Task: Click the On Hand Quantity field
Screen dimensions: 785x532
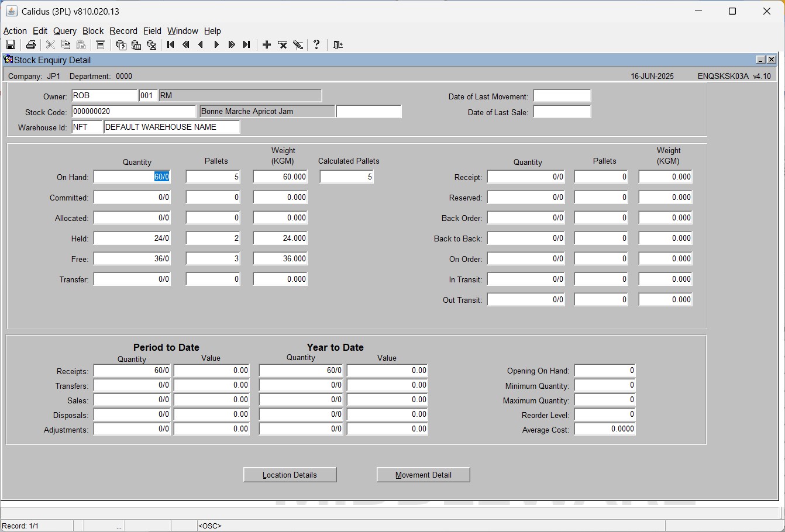Action: click(132, 177)
